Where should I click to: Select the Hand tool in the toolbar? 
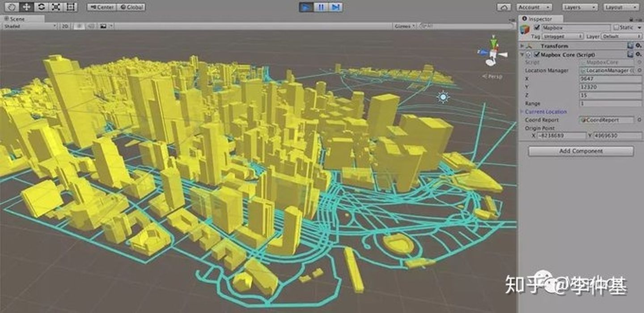coord(12,7)
